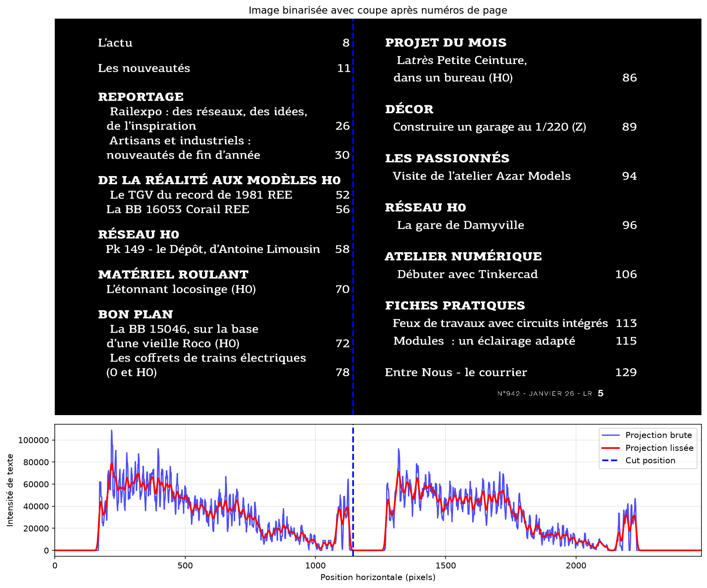Click page number "11" beside Les nouveautés
The image size is (707, 588).
click(x=344, y=68)
